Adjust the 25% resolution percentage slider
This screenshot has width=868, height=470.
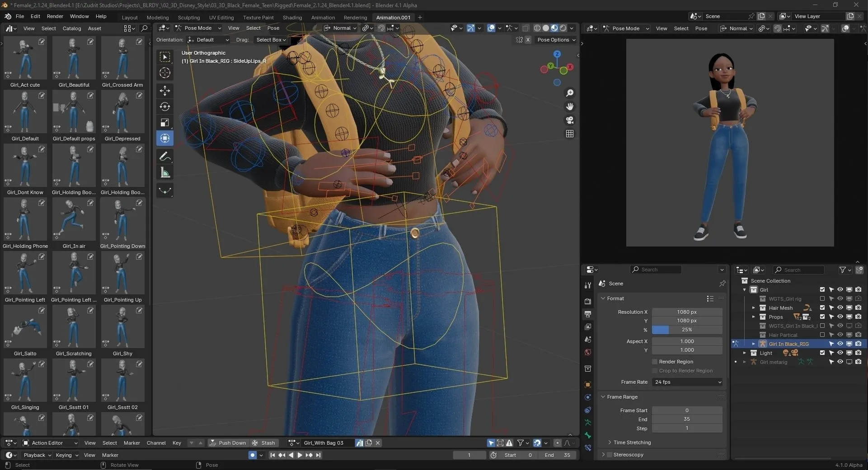click(x=687, y=330)
